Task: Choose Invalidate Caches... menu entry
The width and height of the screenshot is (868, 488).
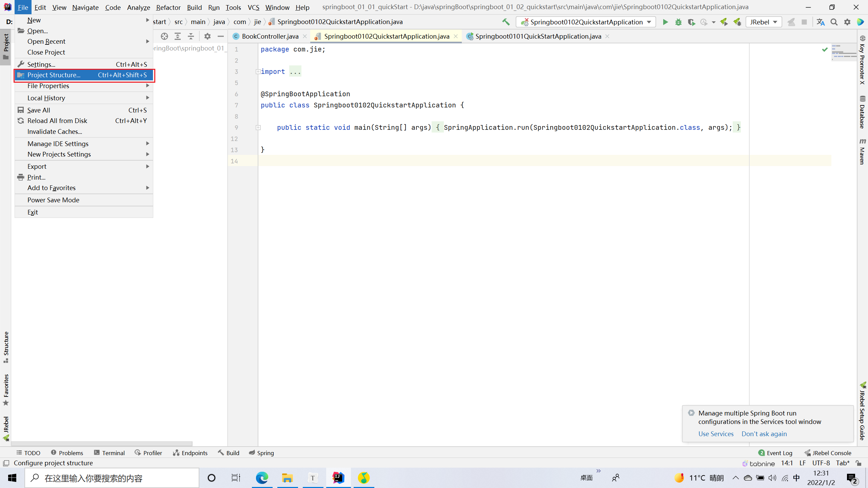Action: [84, 131]
